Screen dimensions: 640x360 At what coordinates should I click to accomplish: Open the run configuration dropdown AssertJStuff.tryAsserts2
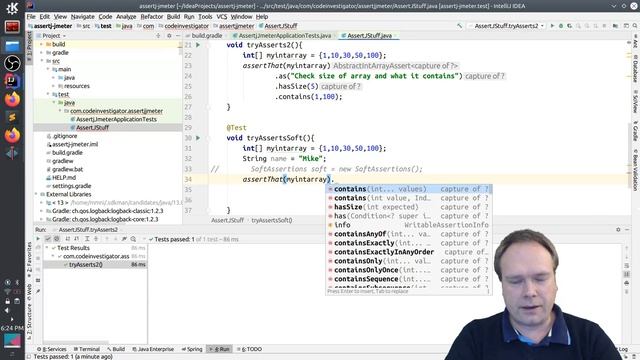(x=506, y=26)
